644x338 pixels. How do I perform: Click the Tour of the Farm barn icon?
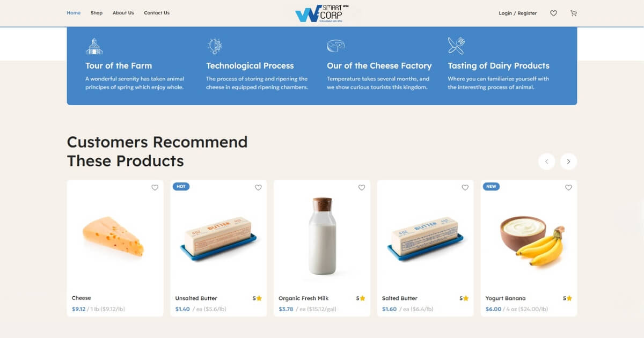click(94, 46)
